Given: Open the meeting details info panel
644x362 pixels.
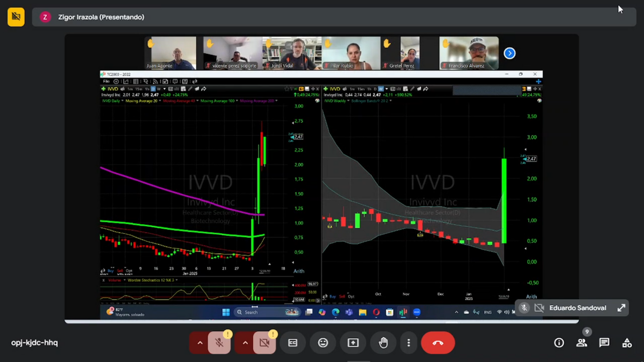Looking at the screenshot, I should [559, 342].
